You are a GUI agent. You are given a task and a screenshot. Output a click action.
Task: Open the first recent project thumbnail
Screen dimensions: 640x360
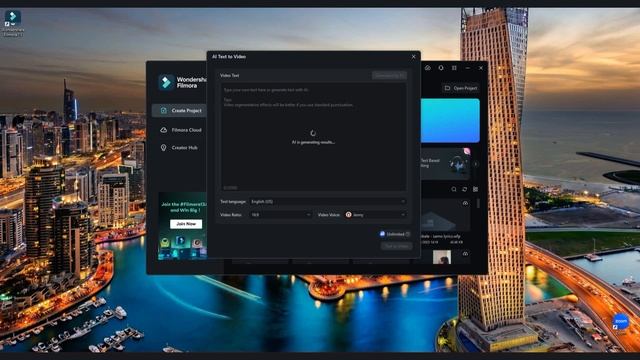click(445, 216)
